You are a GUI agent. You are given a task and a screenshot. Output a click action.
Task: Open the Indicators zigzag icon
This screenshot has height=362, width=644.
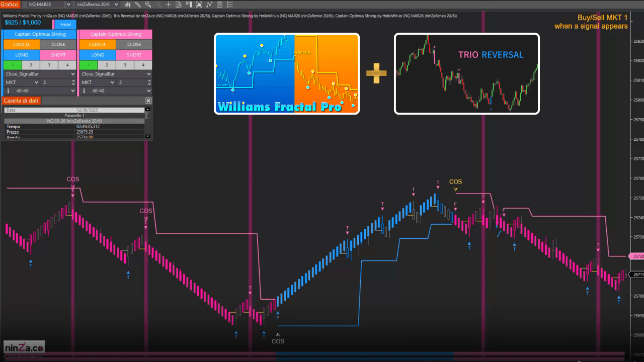coord(209,4)
